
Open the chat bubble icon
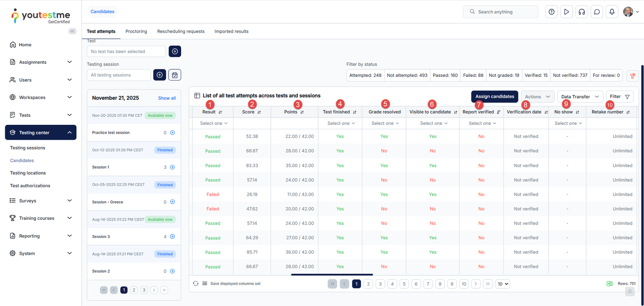597,12
